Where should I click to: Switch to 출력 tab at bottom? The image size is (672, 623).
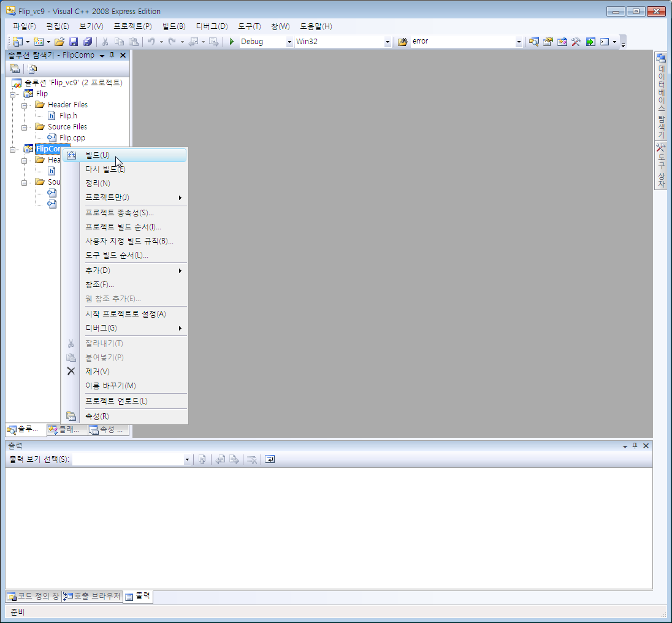point(138,596)
